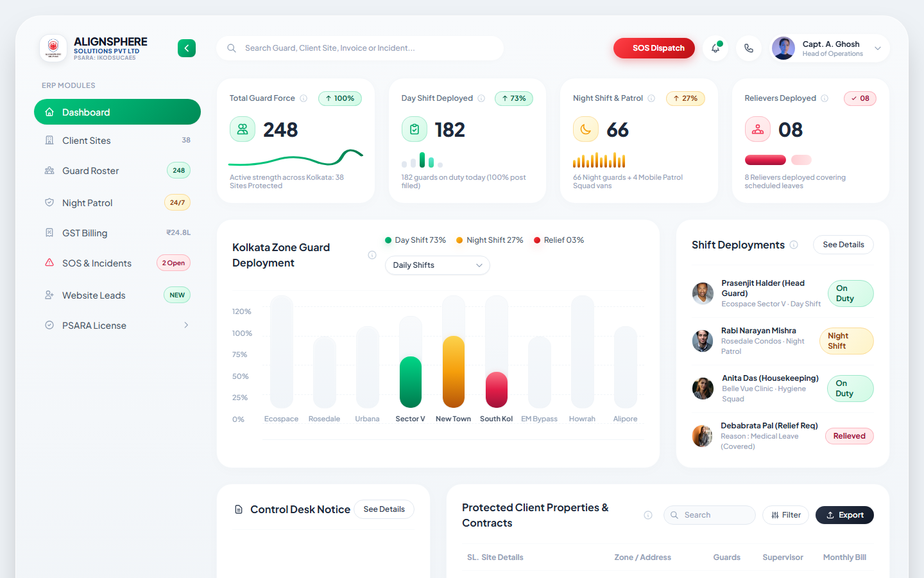Collapse the sidebar with the green chevron button
Image resolution: width=924 pixels, height=578 pixels.
pyautogui.click(x=187, y=48)
